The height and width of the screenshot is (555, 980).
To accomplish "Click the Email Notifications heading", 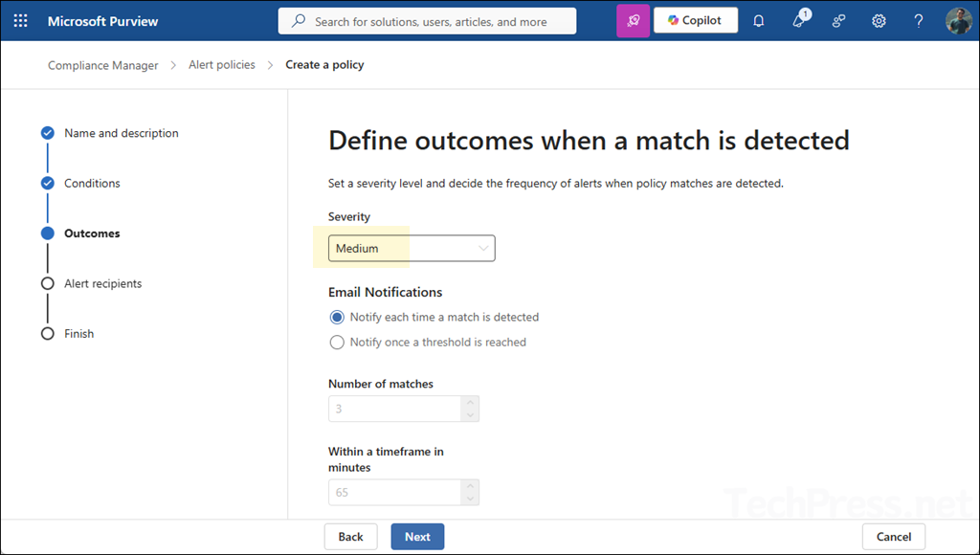I will pos(385,292).
